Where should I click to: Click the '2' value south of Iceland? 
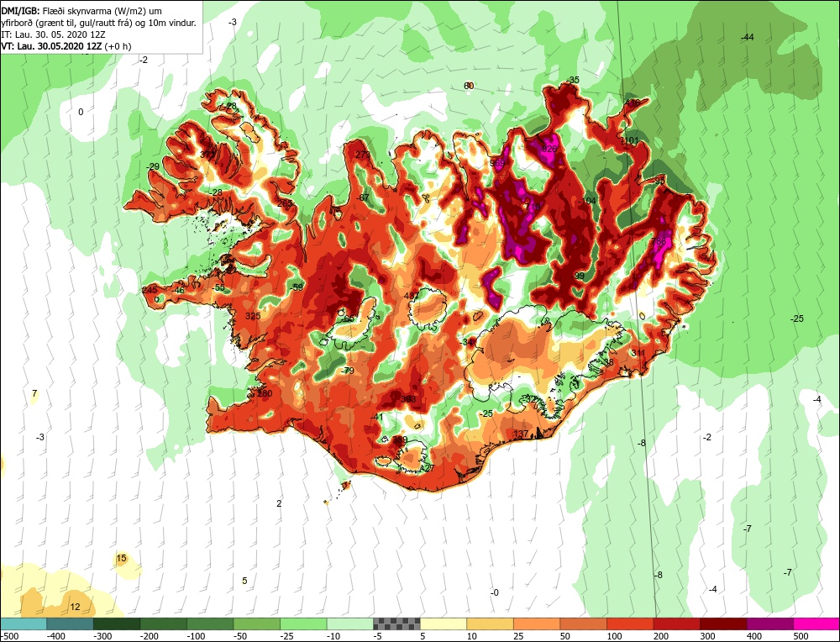tap(279, 503)
